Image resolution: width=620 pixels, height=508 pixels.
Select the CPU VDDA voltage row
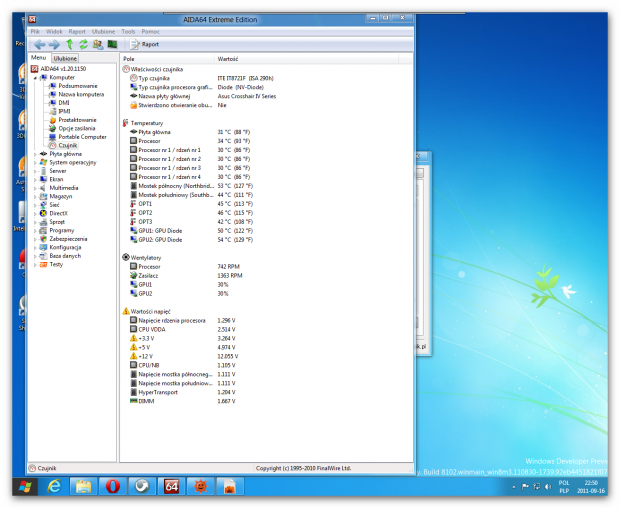(182, 330)
